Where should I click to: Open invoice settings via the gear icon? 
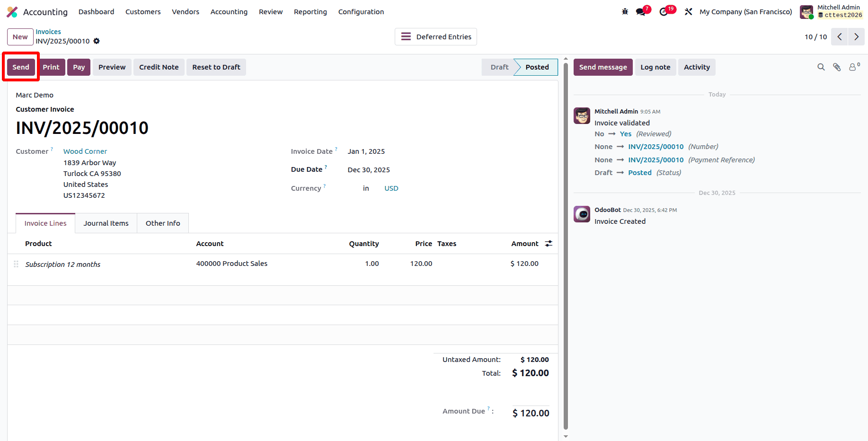97,41
